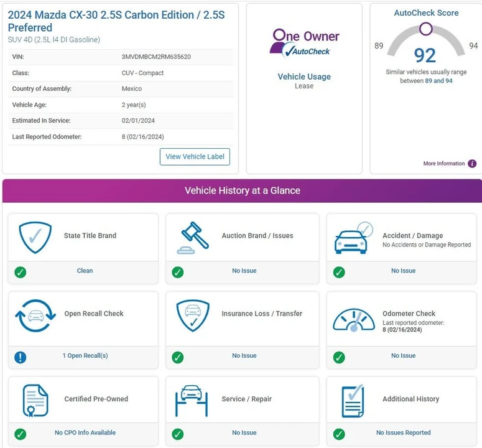Click the Vehicle Usage heading
Image resolution: width=482 pixels, height=448 pixels.
(x=304, y=77)
